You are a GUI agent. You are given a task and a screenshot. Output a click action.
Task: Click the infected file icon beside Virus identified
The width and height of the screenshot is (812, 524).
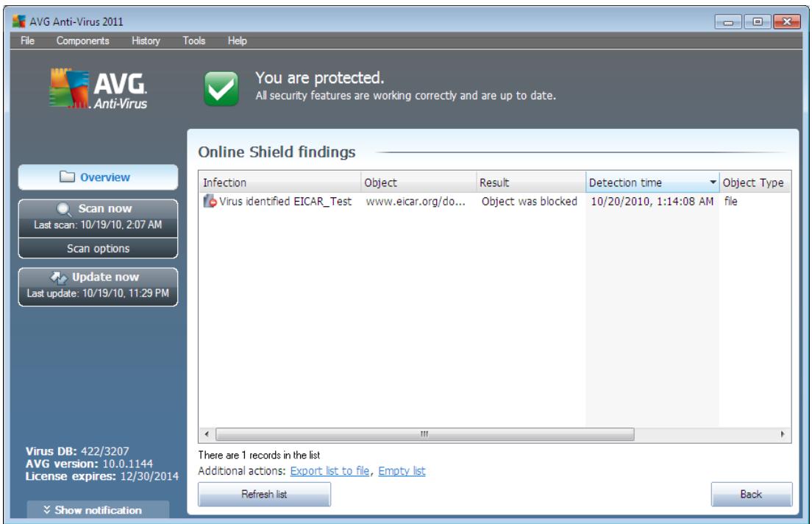pos(210,201)
